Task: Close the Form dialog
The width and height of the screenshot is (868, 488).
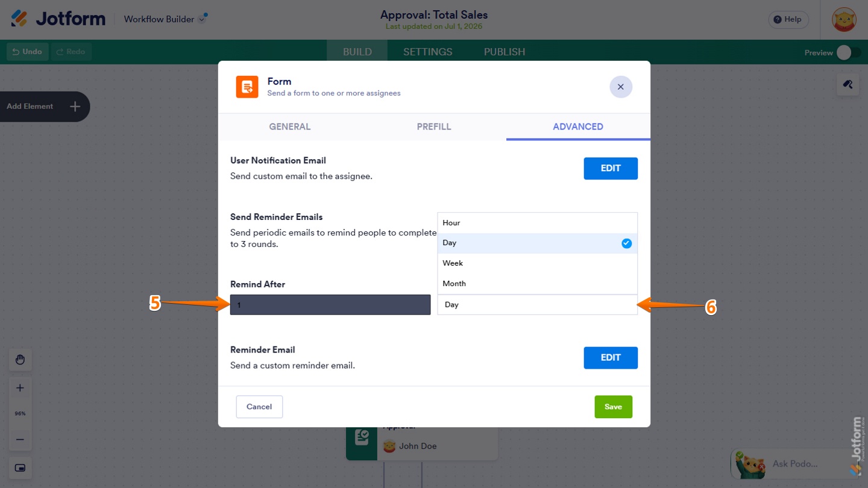Action: click(x=621, y=87)
